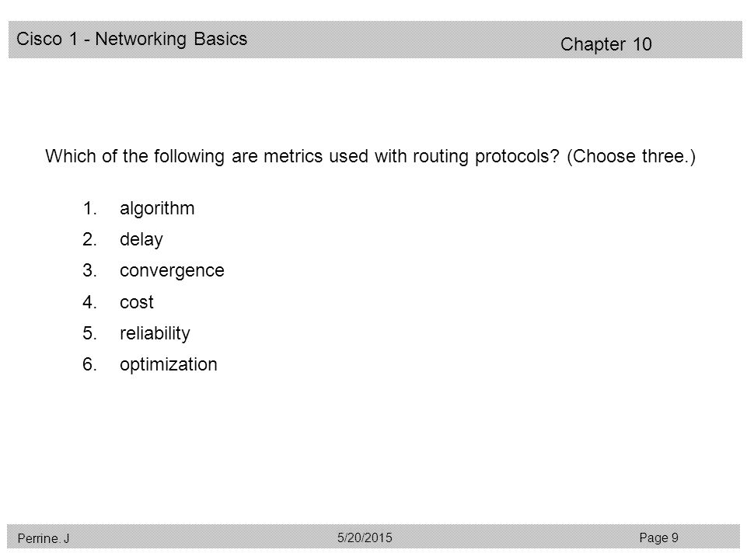Select the reliability answer
Viewport: 747px width, 560px height.
point(155,333)
